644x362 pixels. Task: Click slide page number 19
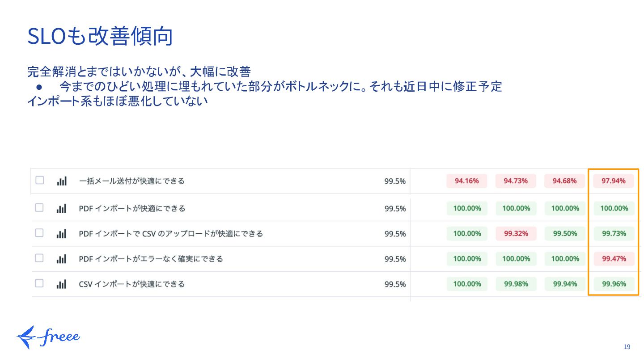627,347
